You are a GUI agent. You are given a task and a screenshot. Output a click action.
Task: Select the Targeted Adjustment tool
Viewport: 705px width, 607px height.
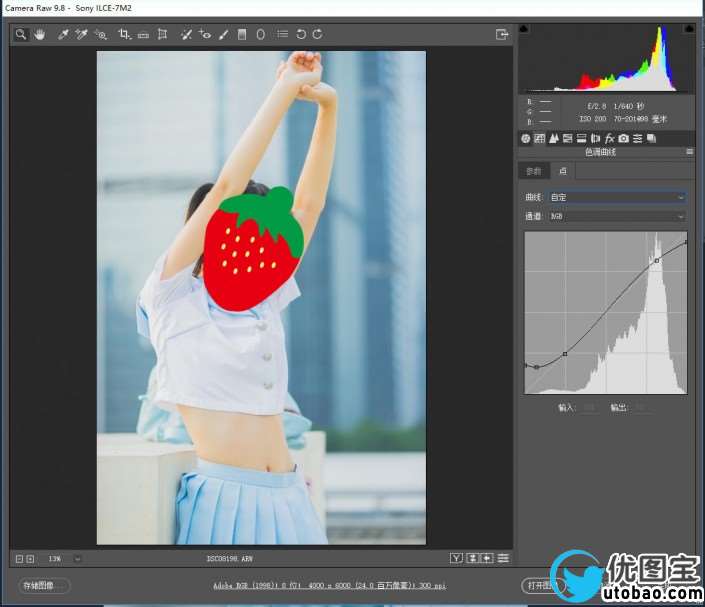click(x=101, y=34)
